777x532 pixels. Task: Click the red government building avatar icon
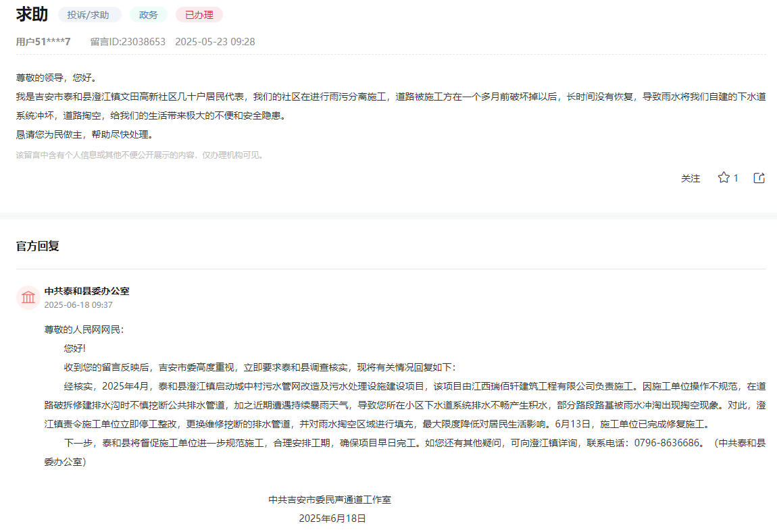coord(28,297)
